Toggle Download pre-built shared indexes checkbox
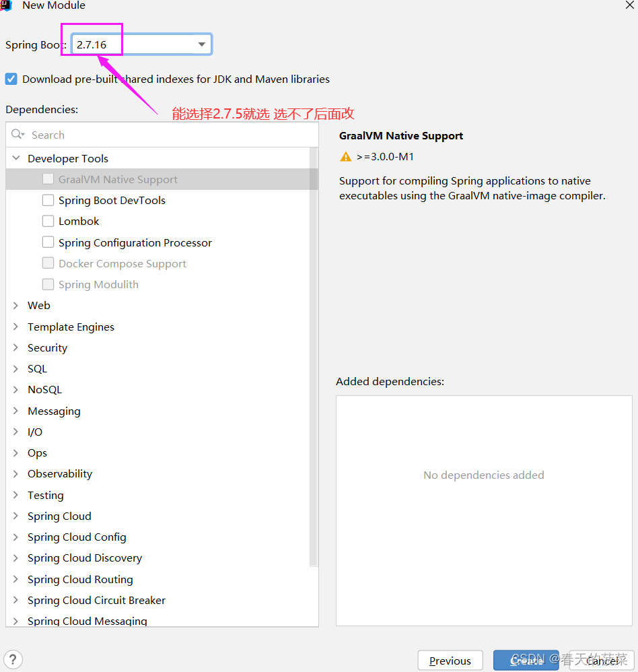 point(11,79)
